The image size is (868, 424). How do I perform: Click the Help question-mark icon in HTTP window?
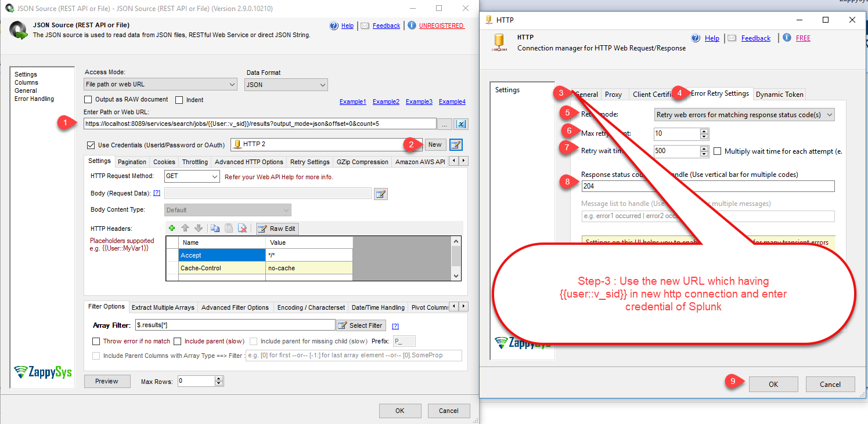coord(696,38)
